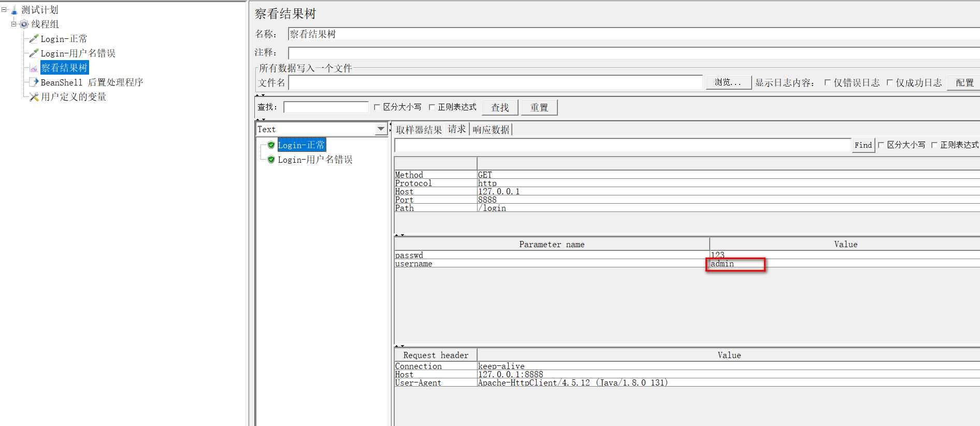The image size is (980, 426).
Task: Click the 测试计划 flask icon
Action: 15,10
